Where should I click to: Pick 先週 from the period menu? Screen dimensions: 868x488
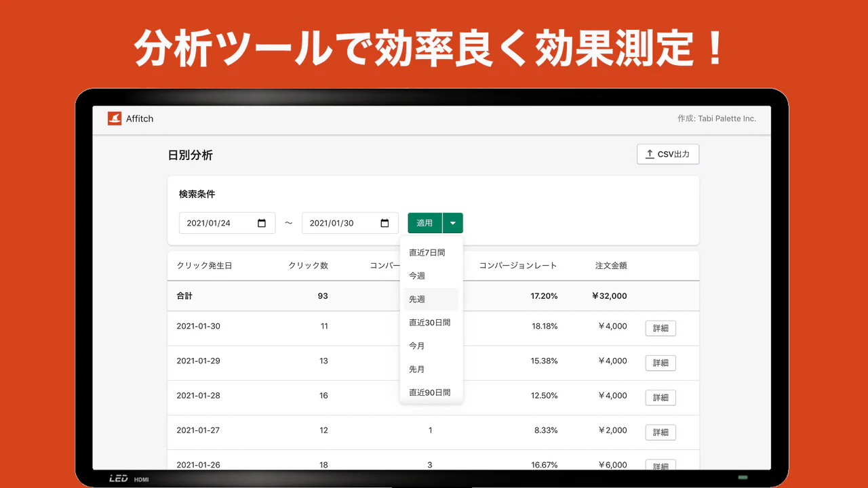coord(431,299)
